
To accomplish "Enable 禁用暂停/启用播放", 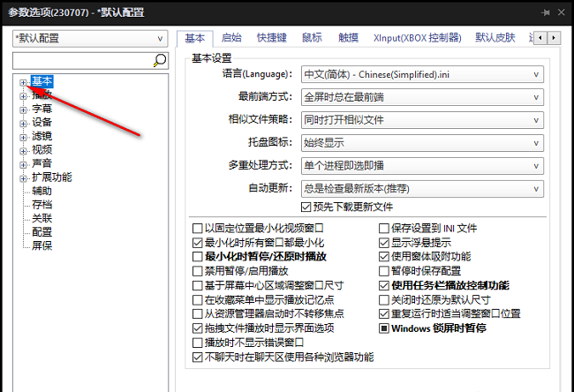I will click(x=197, y=271).
